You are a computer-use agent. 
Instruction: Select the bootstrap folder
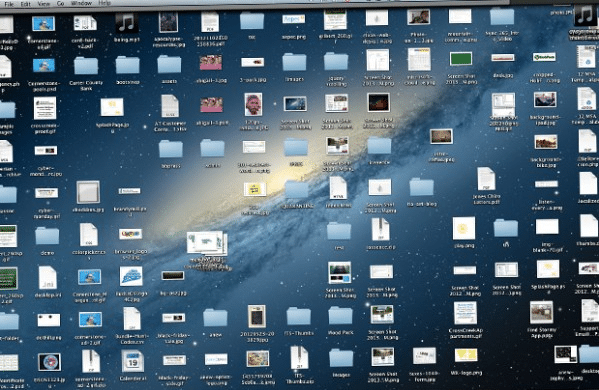tap(127, 65)
